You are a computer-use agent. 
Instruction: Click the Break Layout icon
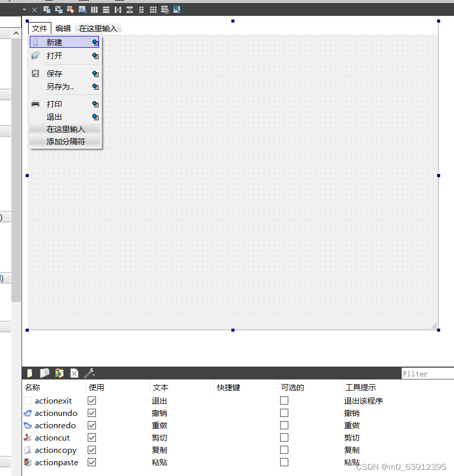coord(165,9)
